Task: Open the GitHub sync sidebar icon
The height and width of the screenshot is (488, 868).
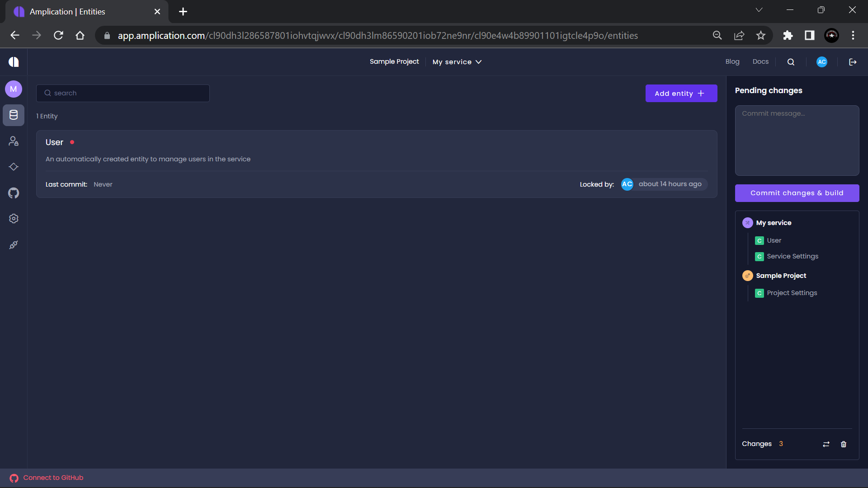Action: coord(14,193)
